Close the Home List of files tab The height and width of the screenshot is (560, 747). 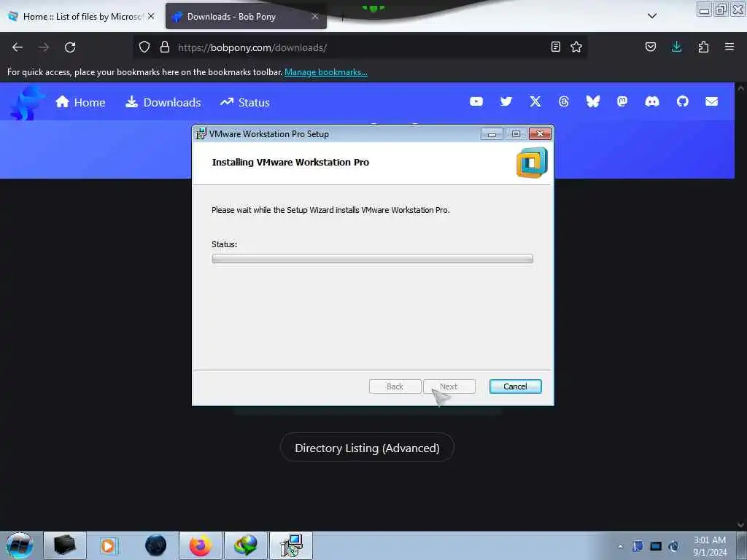coord(151,16)
